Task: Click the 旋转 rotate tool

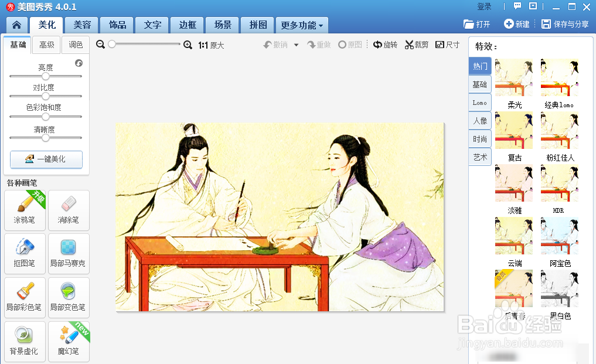Action: tap(385, 45)
